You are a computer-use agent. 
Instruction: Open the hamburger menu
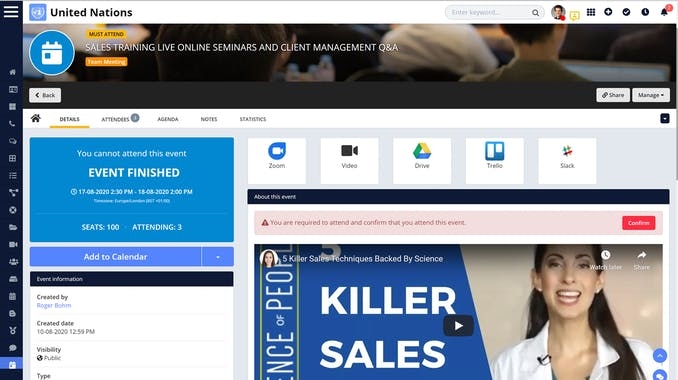tap(11, 11)
